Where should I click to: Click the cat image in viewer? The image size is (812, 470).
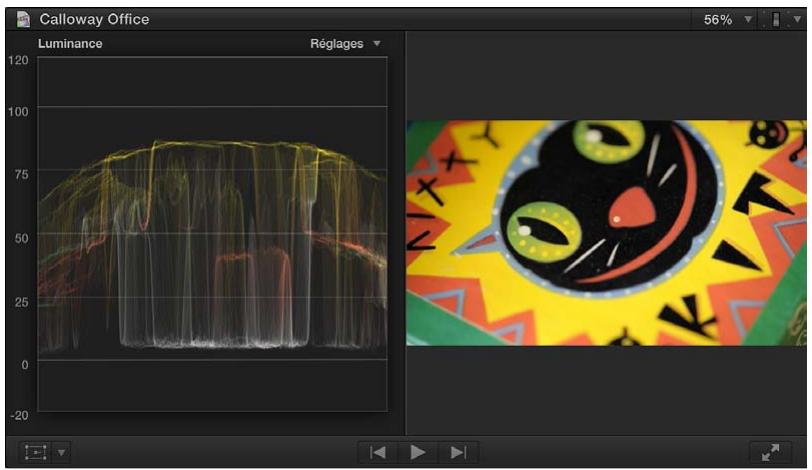point(606,233)
